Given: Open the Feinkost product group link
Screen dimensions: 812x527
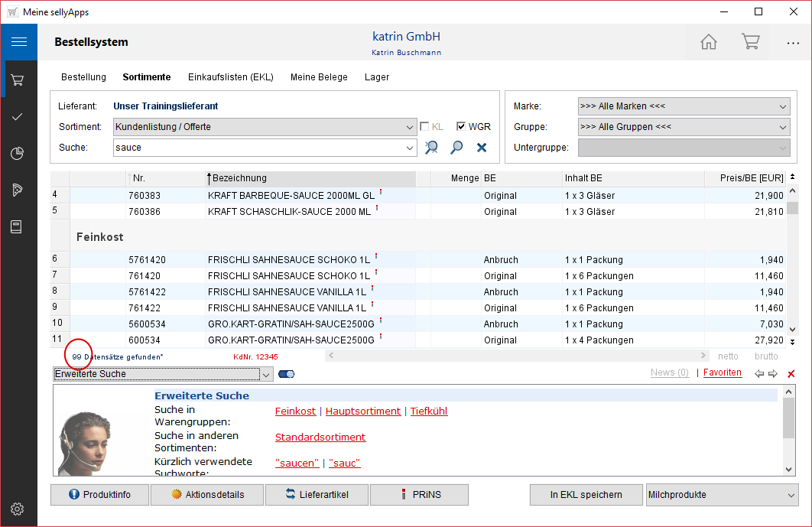Looking at the screenshot, I should tap(295, 412).
